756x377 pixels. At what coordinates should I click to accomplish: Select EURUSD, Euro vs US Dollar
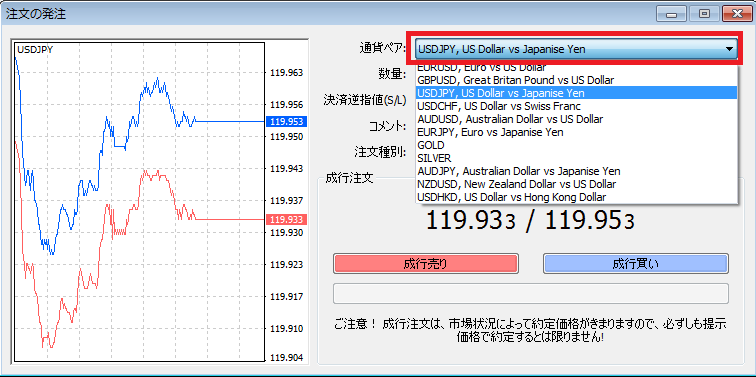tap(576, 67)
